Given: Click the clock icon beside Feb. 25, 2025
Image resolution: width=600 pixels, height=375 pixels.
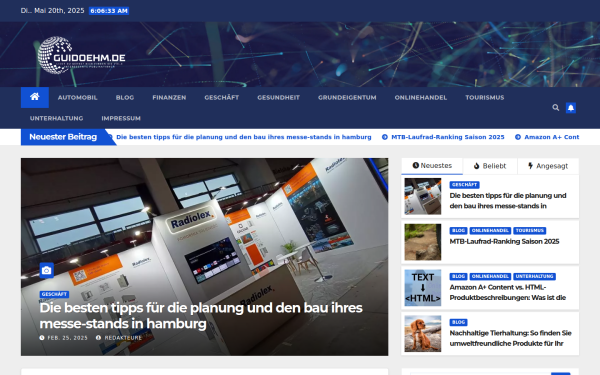Looking at the screenshot, I should [42, 338].
